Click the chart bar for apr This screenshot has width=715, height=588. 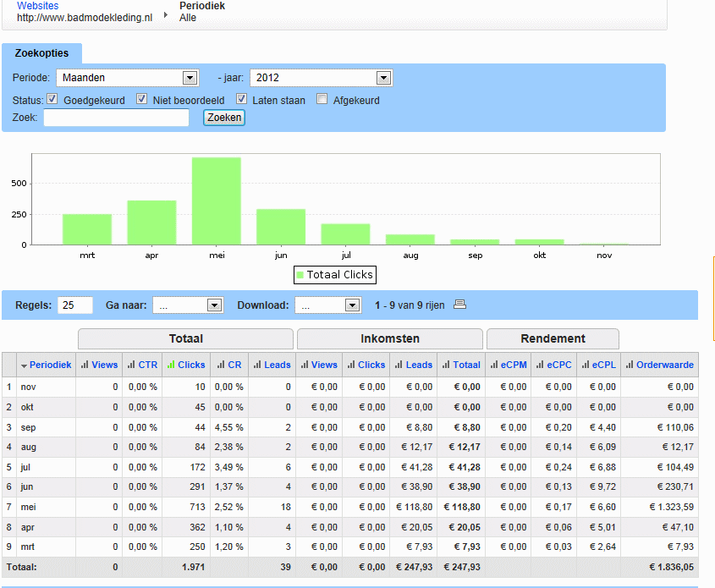click(x=151, y=223)
